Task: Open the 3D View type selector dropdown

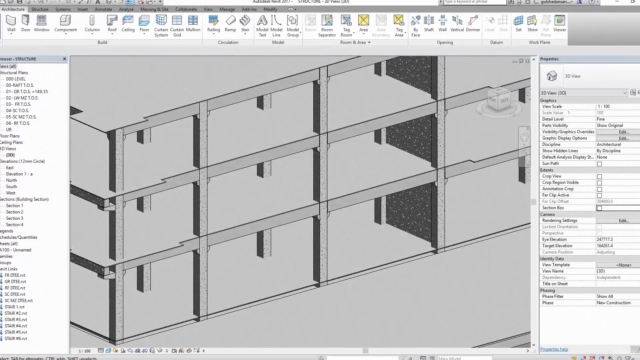Action: tap(584, 93)
